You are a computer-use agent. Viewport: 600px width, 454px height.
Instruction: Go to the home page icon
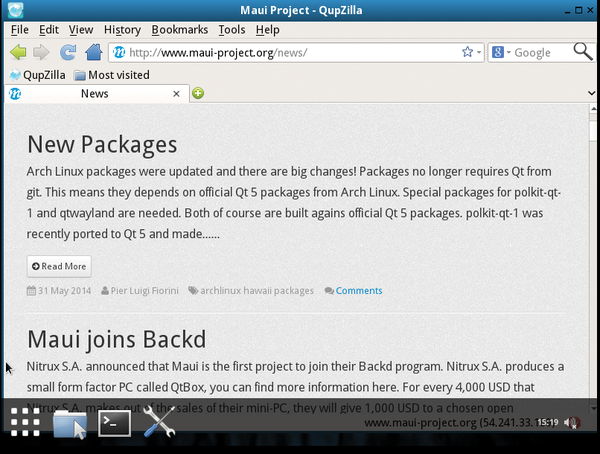[94, 52]
